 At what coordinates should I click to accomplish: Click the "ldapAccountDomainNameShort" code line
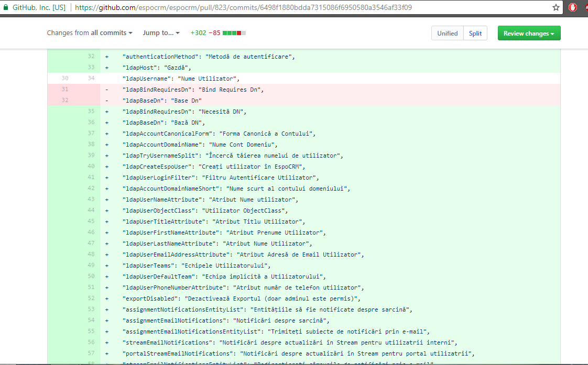click(236, 189)
